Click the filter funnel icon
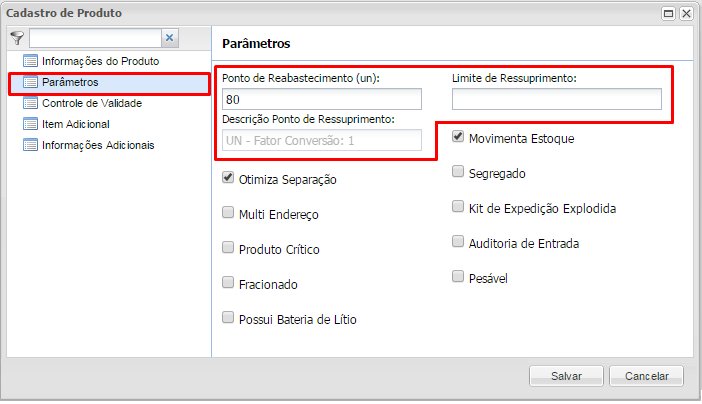The height and width of the screenshot is (404, 702). [16, 37]
